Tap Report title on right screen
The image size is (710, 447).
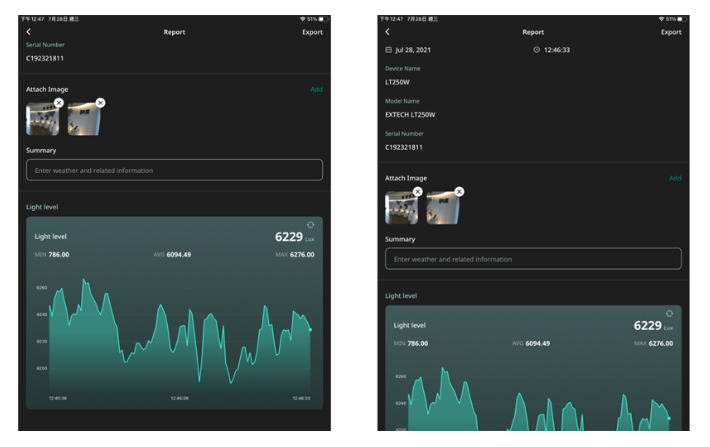pyautogui.click(x=533, y=32)
